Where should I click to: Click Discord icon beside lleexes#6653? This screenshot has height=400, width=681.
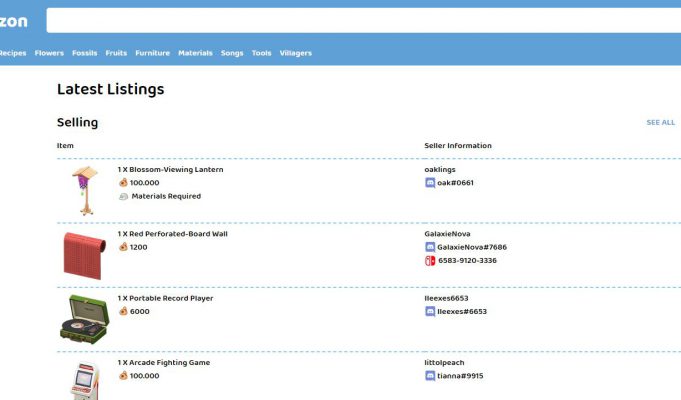click(x=430, y=312)
